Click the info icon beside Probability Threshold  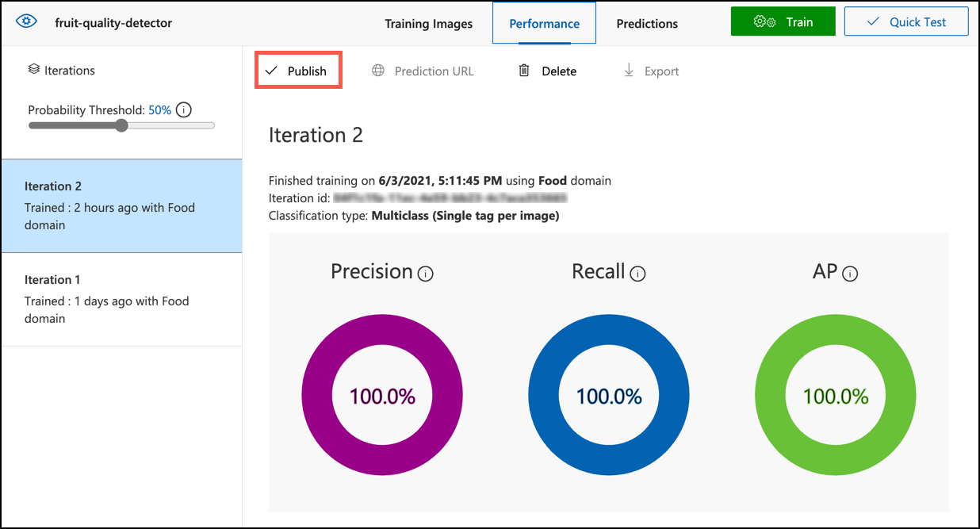(x=184, y=110)
